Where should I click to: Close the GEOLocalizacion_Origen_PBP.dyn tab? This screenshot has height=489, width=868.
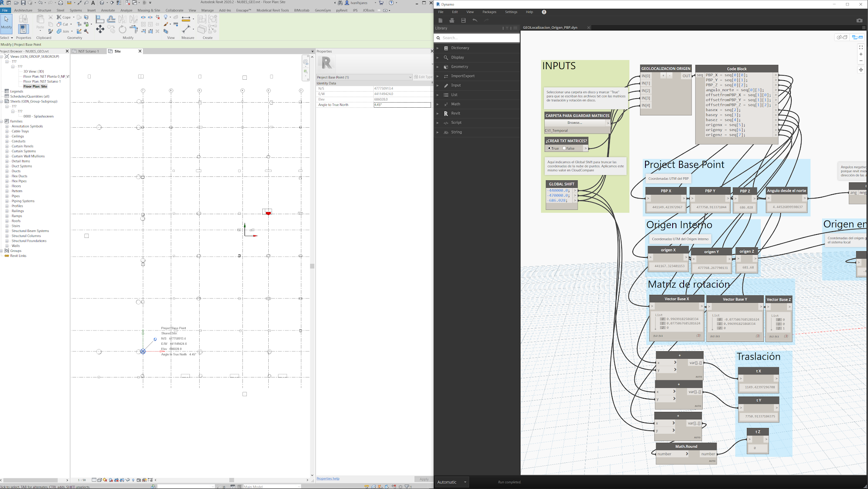tap(588, 28)
